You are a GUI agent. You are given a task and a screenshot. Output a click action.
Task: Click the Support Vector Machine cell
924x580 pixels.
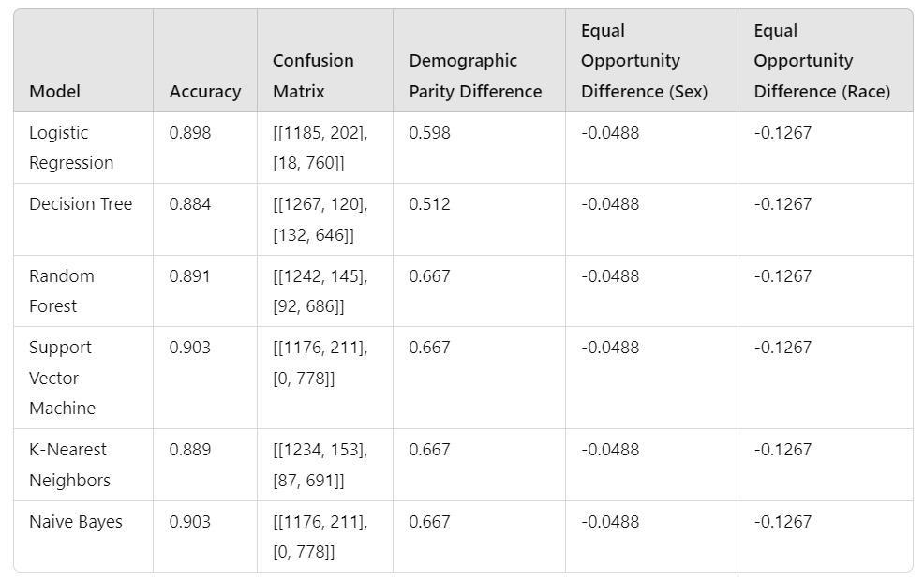62,378
